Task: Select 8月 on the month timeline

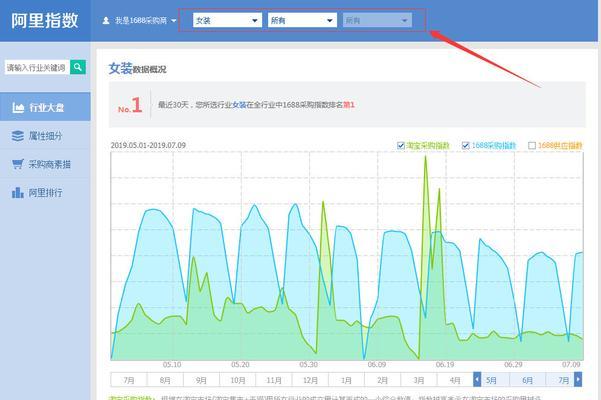Action: point(165,380)
